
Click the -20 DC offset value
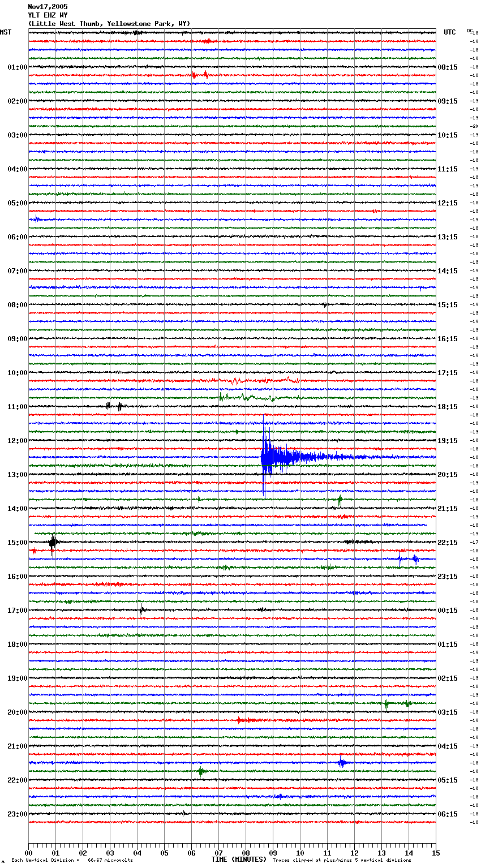[x=474, y=127]
